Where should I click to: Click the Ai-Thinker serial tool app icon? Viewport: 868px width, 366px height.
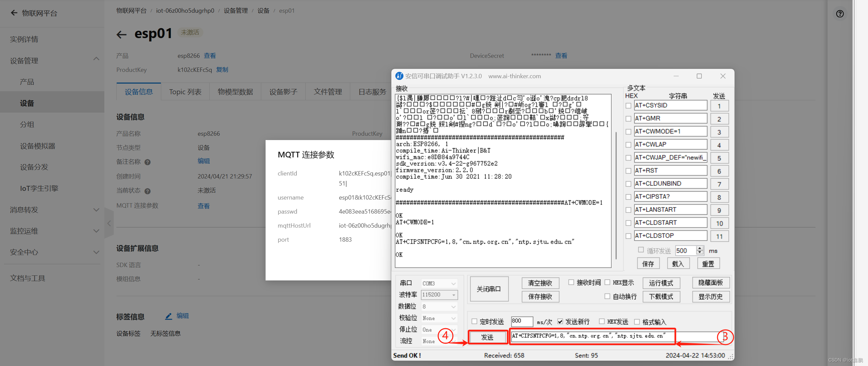coord(399,76)
